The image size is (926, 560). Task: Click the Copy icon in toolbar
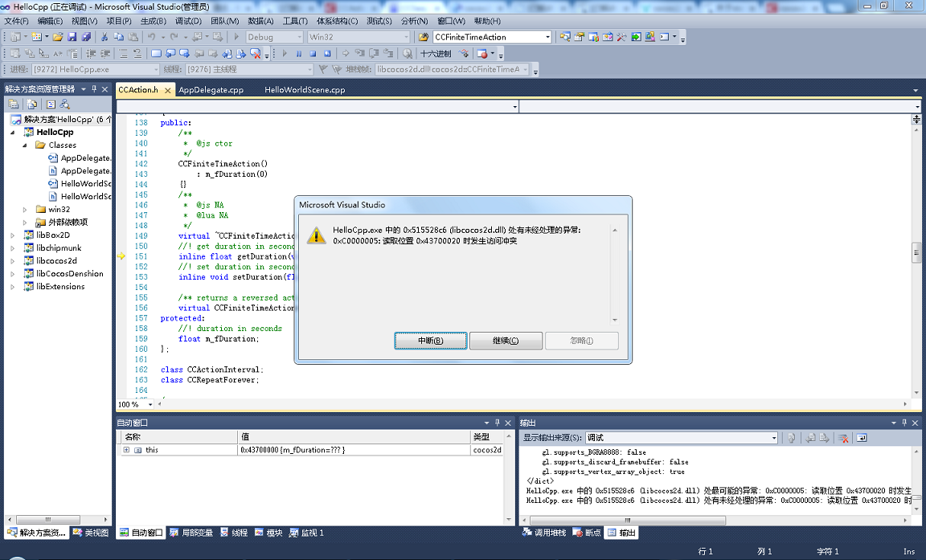click(x=119, y=37)
